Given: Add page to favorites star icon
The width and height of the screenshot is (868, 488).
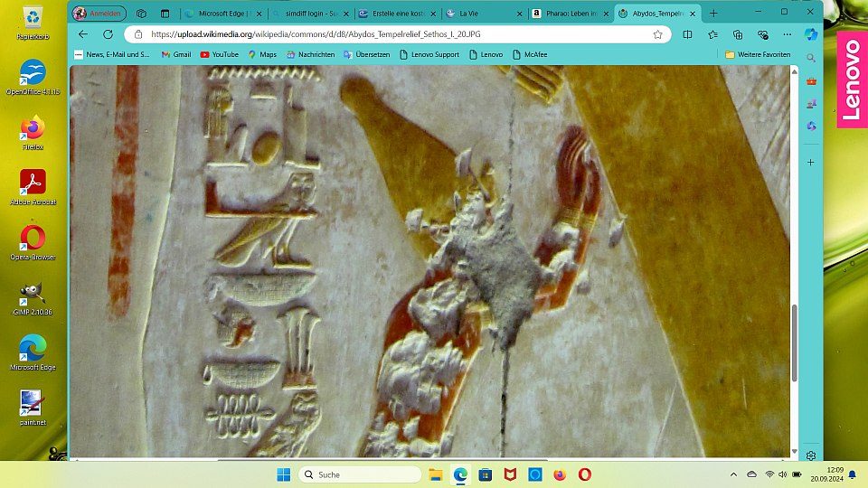Looking at the screenshot, I should pyautogui.click(x=657, y=34).
